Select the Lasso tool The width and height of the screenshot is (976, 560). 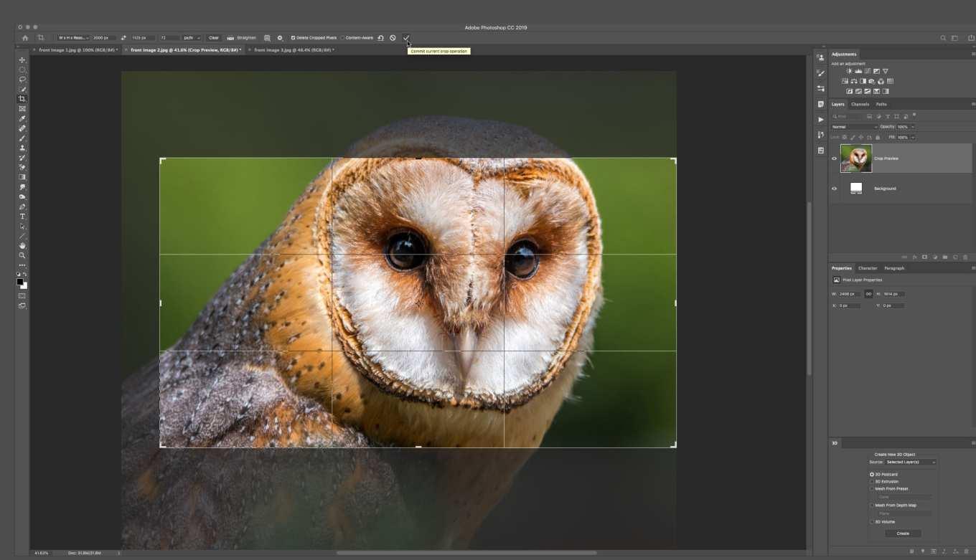22,80
